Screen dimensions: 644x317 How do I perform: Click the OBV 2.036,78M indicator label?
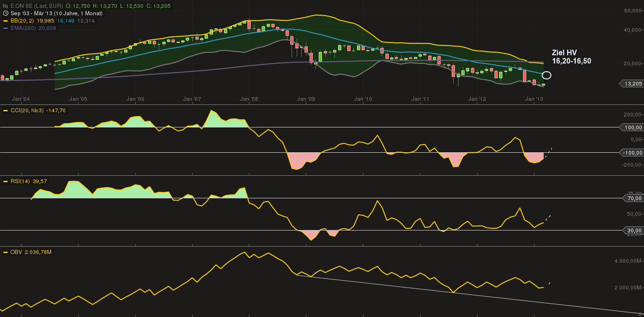(31, 252)
